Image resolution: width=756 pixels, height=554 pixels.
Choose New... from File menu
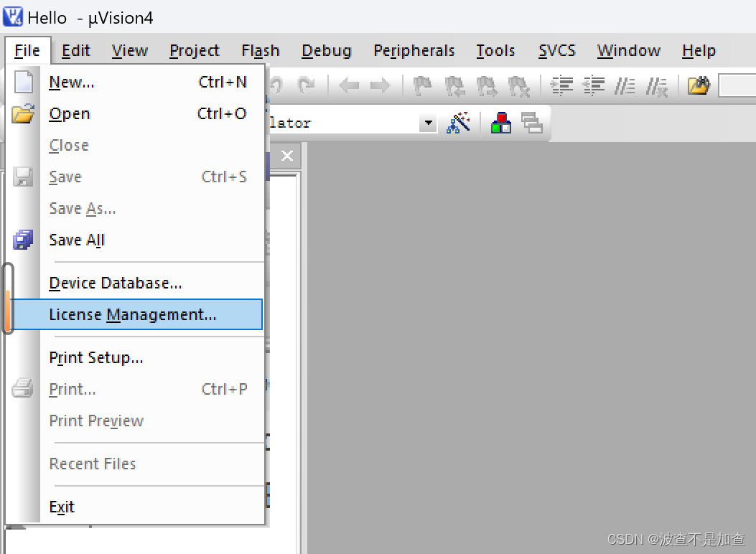pos(136,82)
